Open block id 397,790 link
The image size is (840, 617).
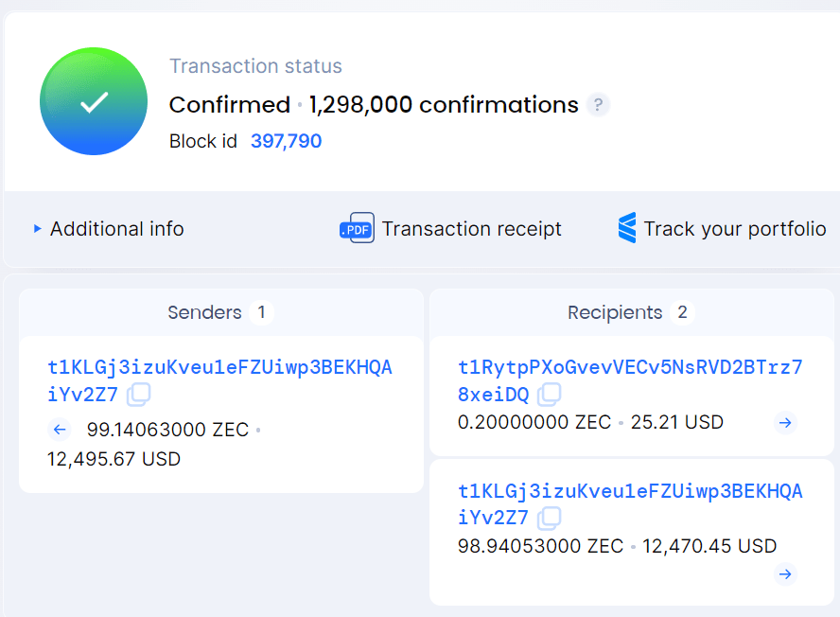point(286,141)
